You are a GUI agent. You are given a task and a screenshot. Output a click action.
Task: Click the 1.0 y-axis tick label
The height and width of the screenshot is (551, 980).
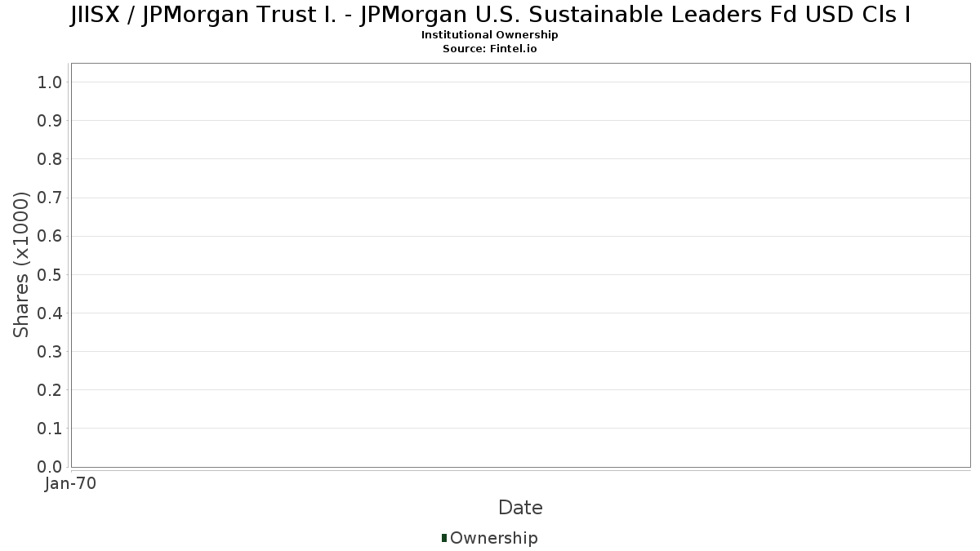pos(50,82)
